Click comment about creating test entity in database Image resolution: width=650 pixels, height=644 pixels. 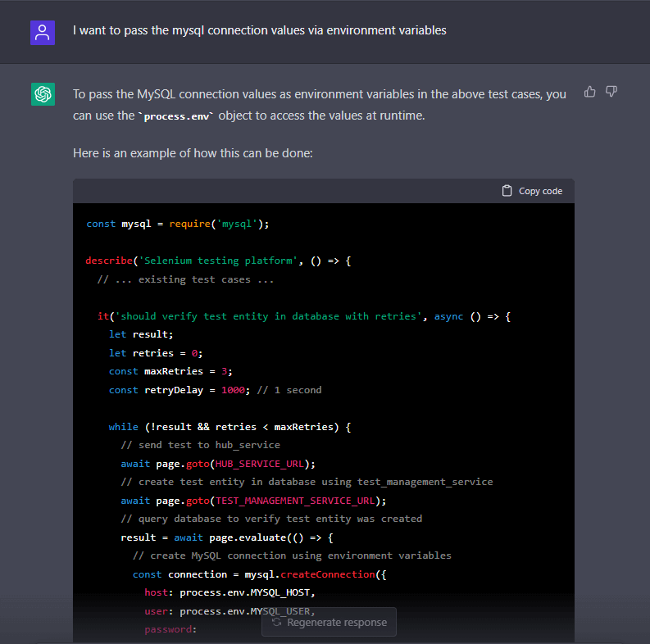[x=307, y=482]
